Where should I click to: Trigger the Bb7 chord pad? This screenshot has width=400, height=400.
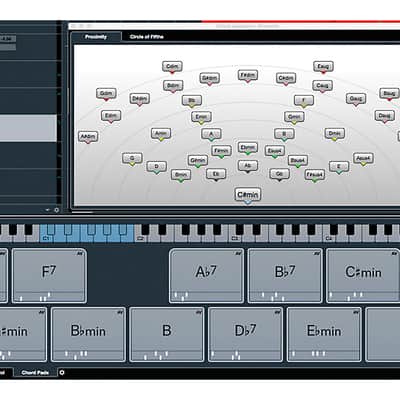pos(285,276)
